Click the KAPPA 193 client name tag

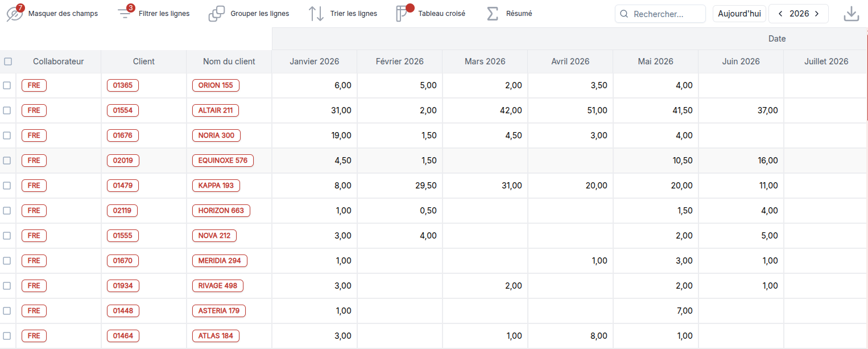pyautogui.click(x=216, y=186)
